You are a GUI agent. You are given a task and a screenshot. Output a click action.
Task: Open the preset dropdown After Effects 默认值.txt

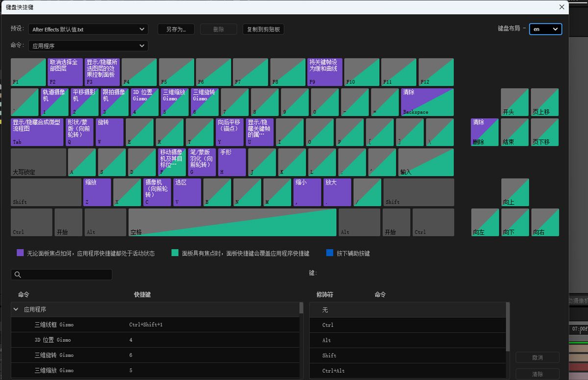click(x=88, y=29)
